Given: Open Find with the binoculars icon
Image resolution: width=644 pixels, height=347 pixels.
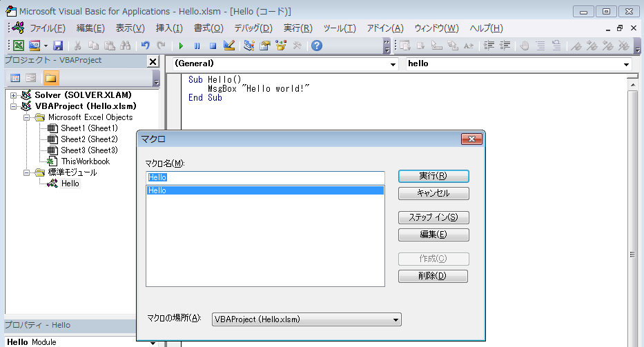Looking at the screenshot, I should (x=125, y=46).
